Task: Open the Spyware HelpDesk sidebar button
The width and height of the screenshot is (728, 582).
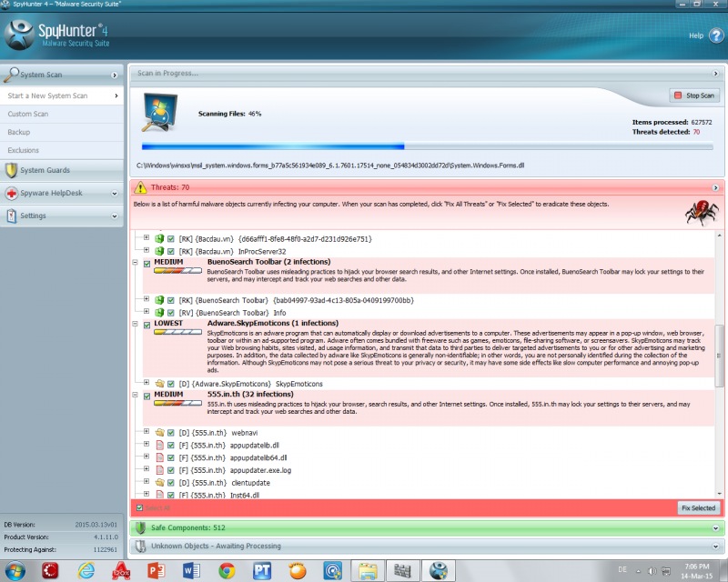Action: pyautogui.click(x=62, y=193)
